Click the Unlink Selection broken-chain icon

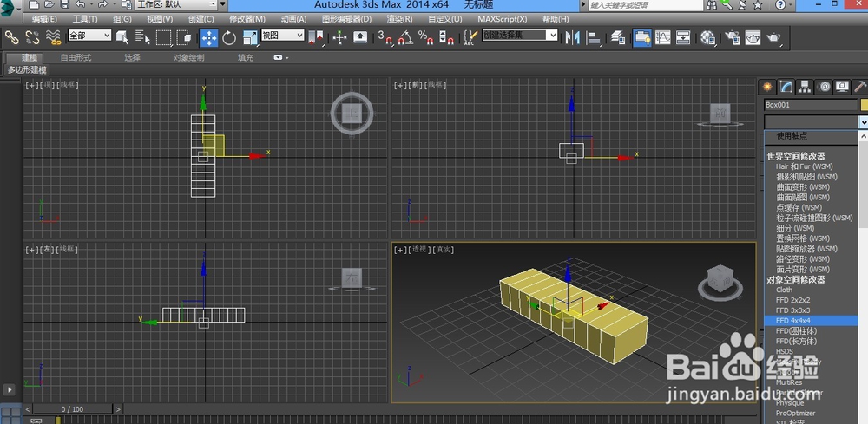(x=32, y=37)
